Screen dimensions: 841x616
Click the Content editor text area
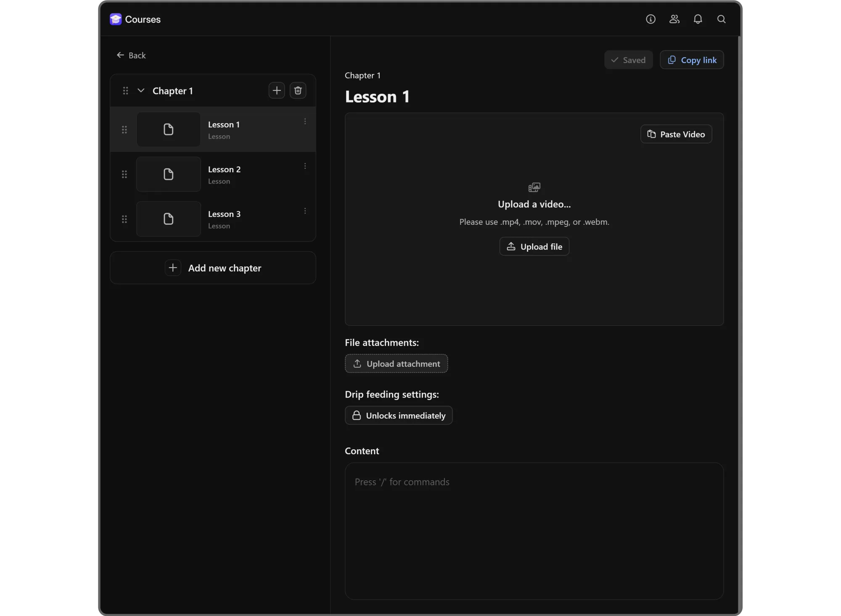(x=534, y=531)
